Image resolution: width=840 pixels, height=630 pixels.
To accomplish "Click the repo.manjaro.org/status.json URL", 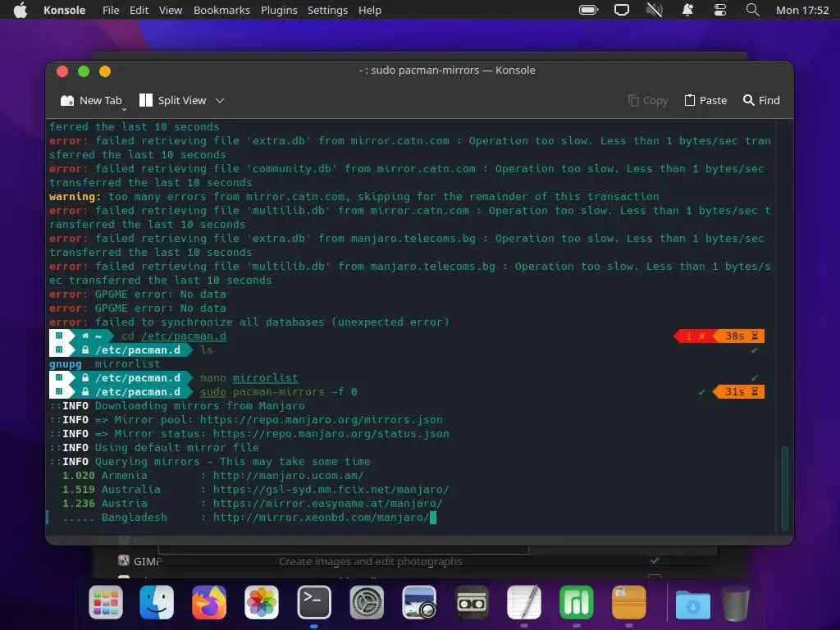I will [331, 433].
